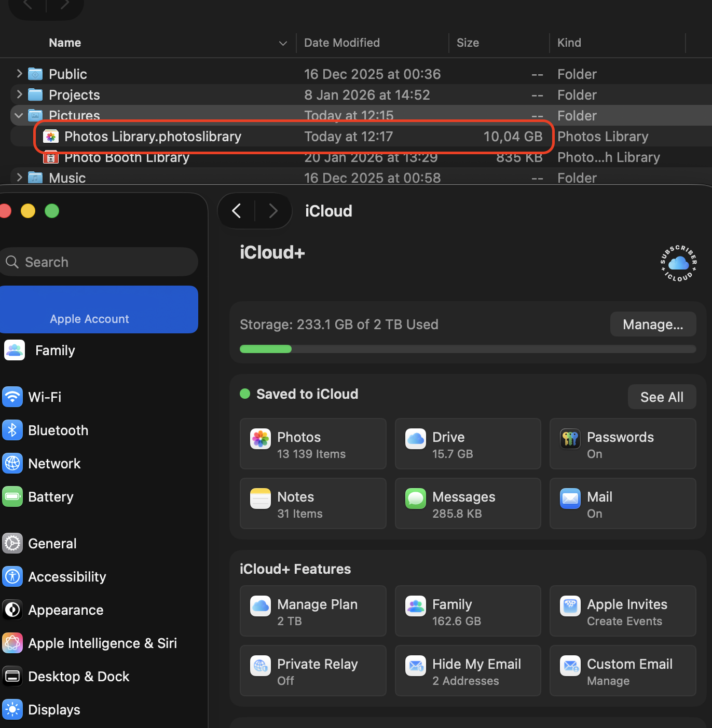Click the Notes icon in iCloud
The image size is (712, 728).
pos(261,499)
